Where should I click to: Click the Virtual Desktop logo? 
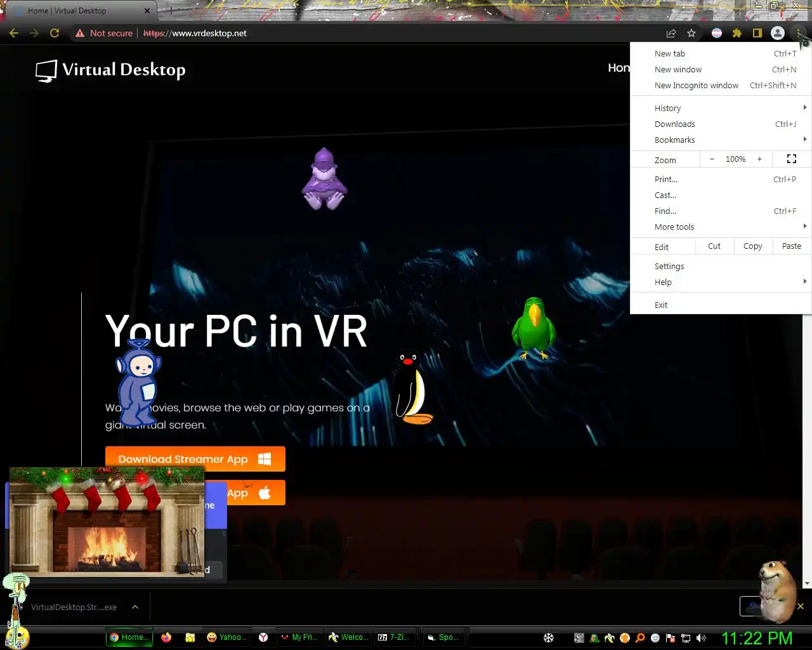coord(110,70)
